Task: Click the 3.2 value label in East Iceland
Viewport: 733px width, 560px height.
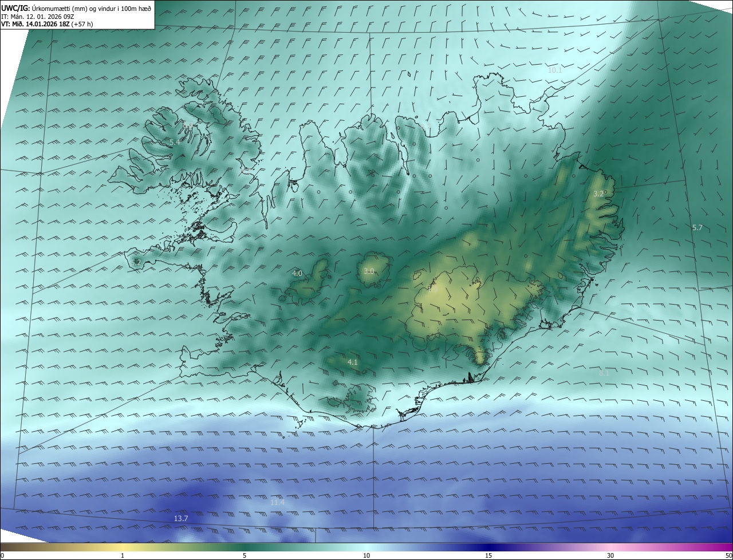Action: click(598, 194)
